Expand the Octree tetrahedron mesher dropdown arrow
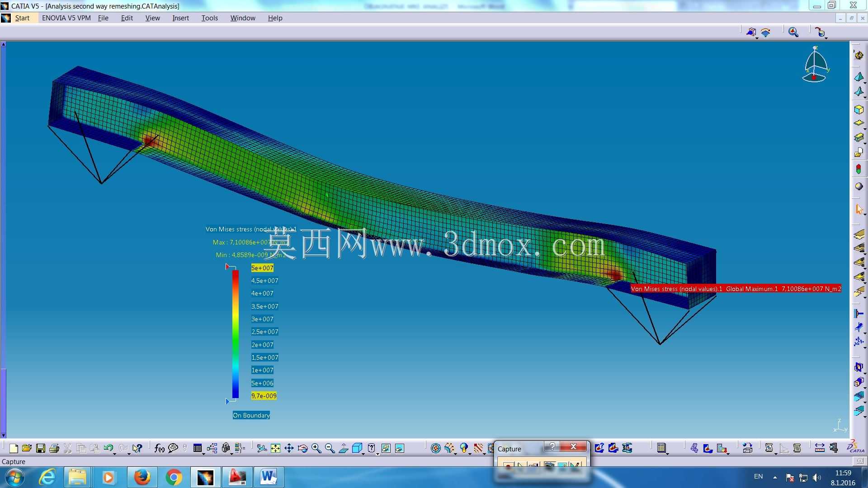 [864, 82]
